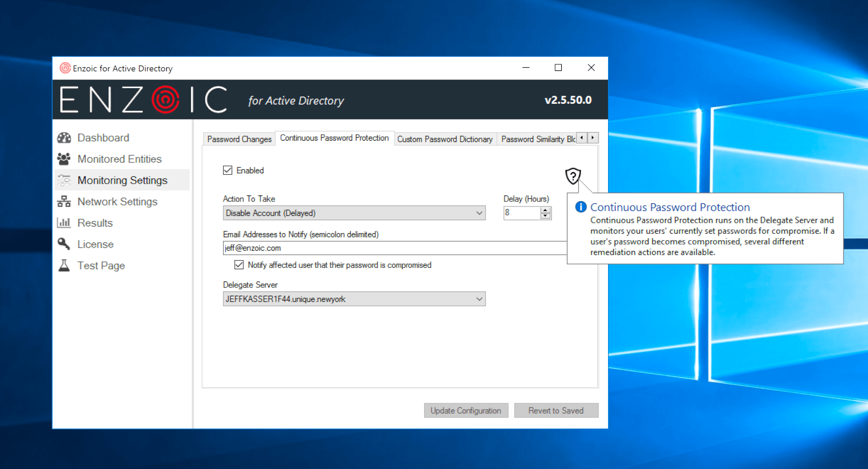
Task: Click the Network Settings network icon
Action: [64, 201]
